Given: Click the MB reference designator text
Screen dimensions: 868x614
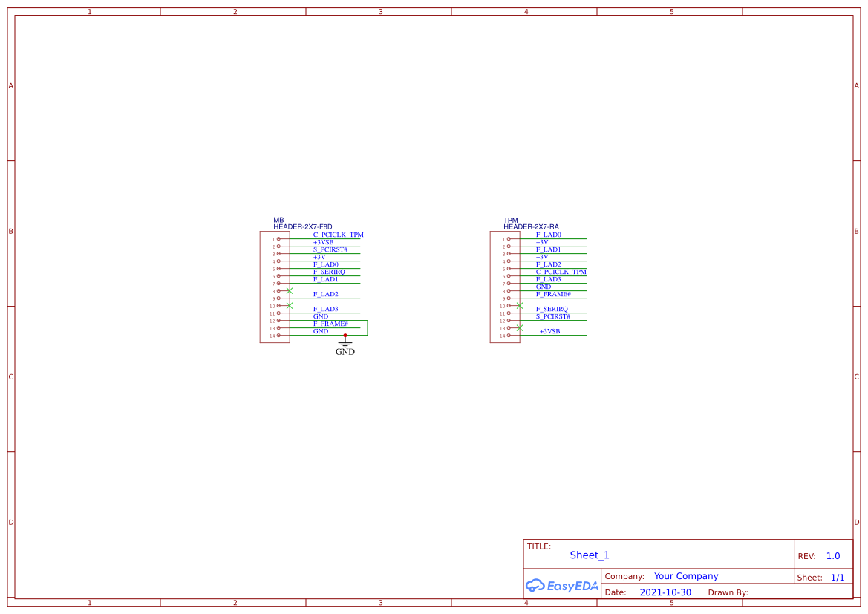Looking at the screenshot, I should pyautogui.click(x=278, y=221).
